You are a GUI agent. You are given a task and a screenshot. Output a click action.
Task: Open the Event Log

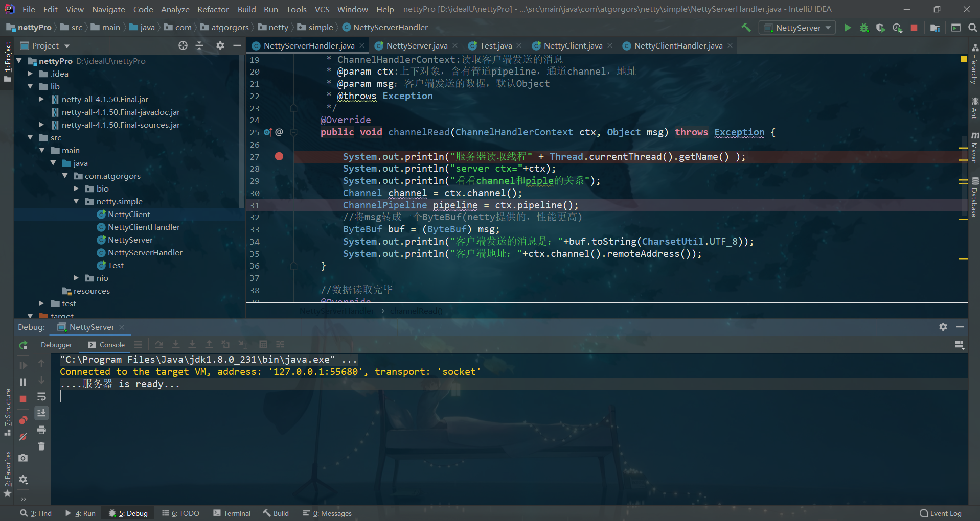click(941, 513)
